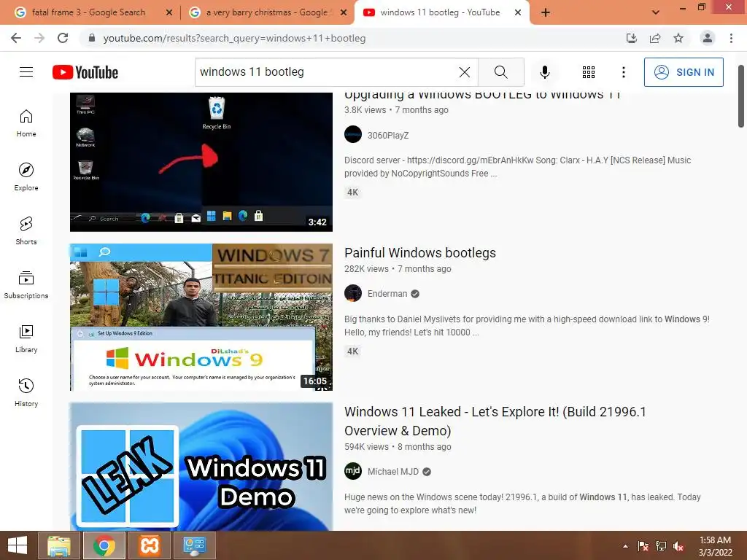
Task: Click the Action Center flag tray icon
Action: pos(643,546)
